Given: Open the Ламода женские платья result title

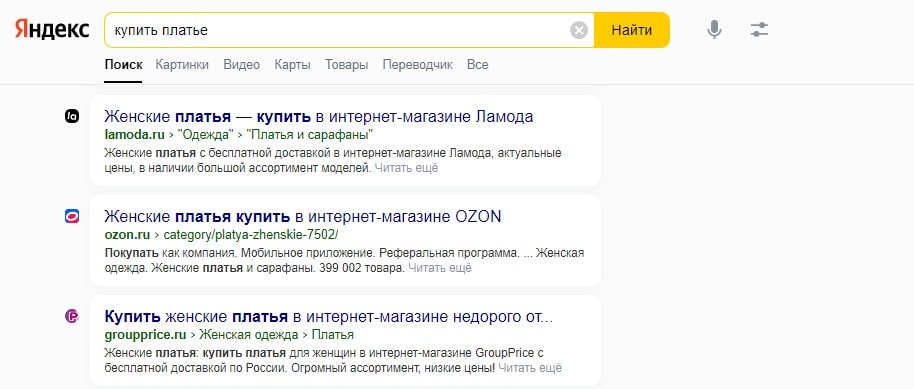Looking at the screenshot, I should coord(319,117).
